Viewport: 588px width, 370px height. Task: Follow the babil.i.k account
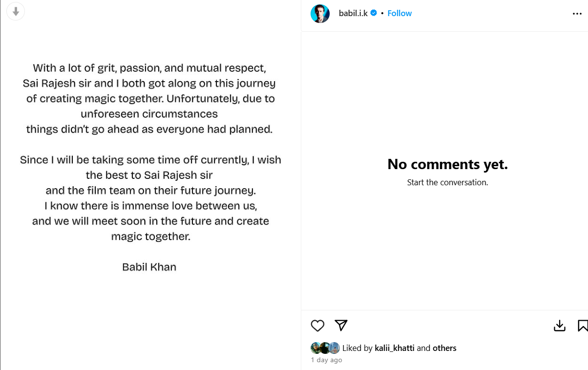[399, 13]
